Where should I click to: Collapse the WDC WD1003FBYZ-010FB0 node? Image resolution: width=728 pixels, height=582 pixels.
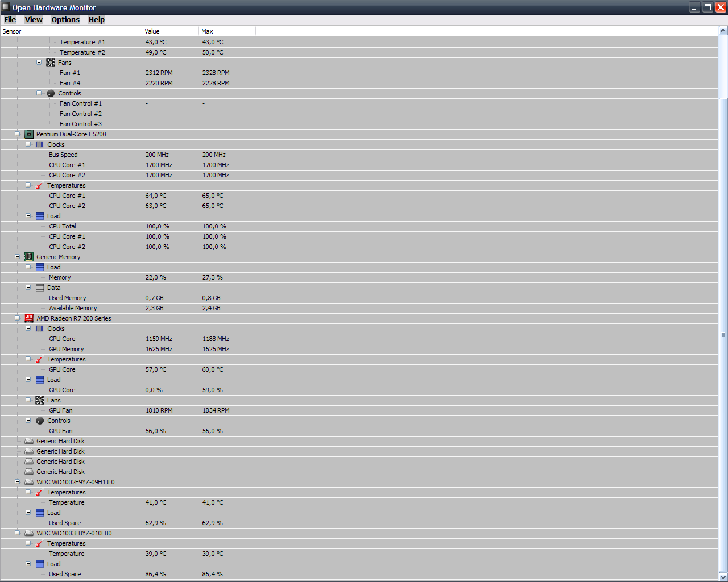point(17,533)
